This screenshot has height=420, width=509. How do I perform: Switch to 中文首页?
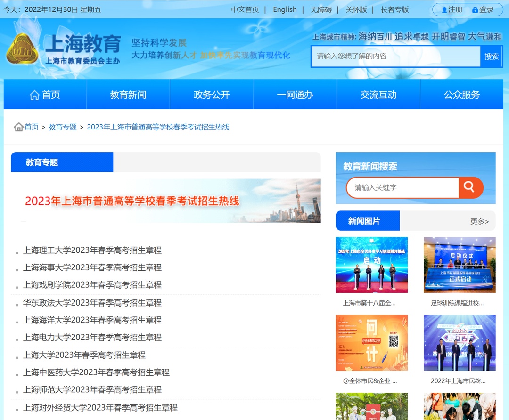click(x=245, y=10)
